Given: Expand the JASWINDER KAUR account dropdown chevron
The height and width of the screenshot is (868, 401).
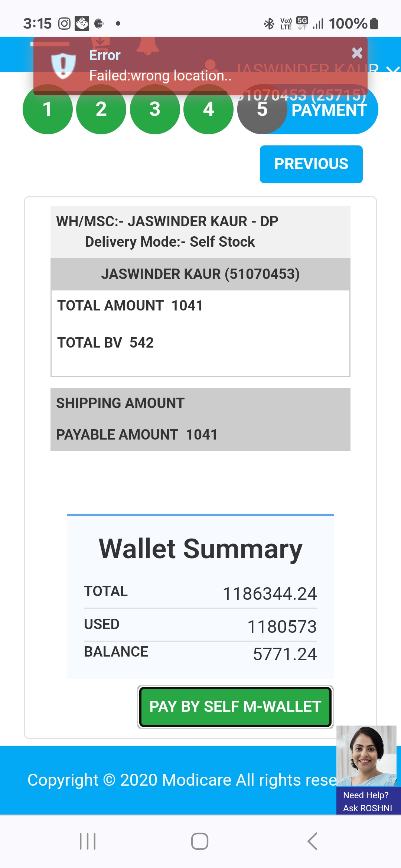Looking at the screenshot, I should pos(393,69).
